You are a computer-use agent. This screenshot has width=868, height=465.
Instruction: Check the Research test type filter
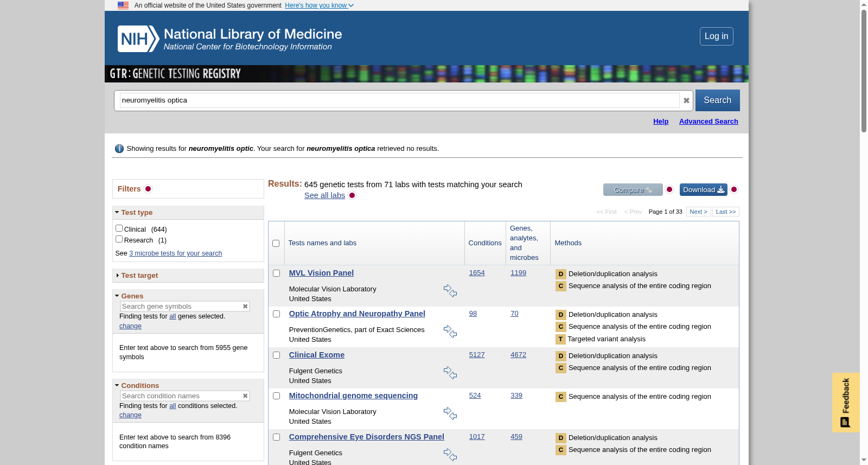pyautogui.click(x=119, y=239)
